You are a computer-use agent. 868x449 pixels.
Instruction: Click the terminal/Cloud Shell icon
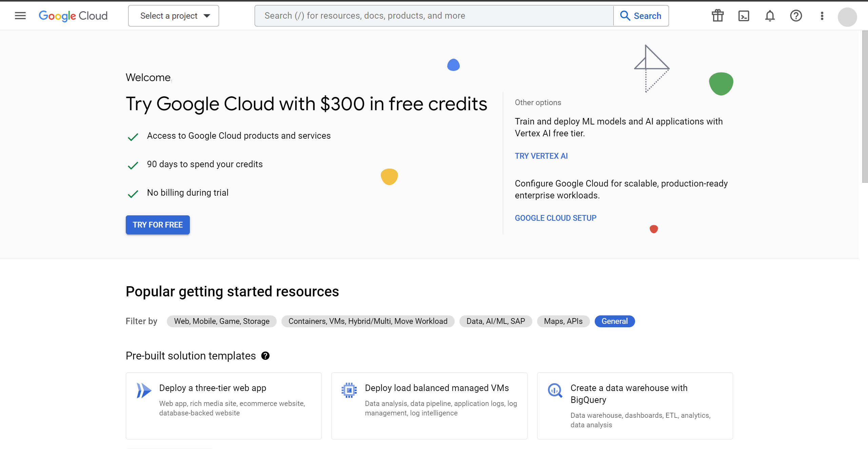(743, 16)
